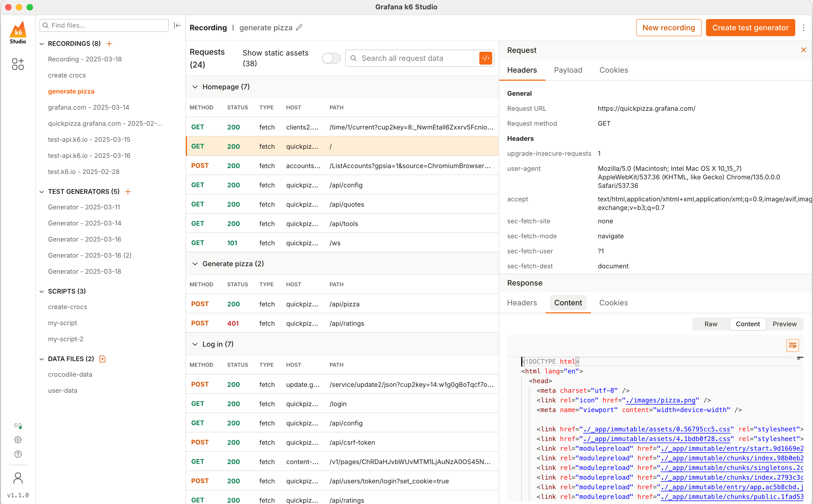Screen dimensions: 813x504
Task: Close the Request details panel
Action: (x=803, y=50)
